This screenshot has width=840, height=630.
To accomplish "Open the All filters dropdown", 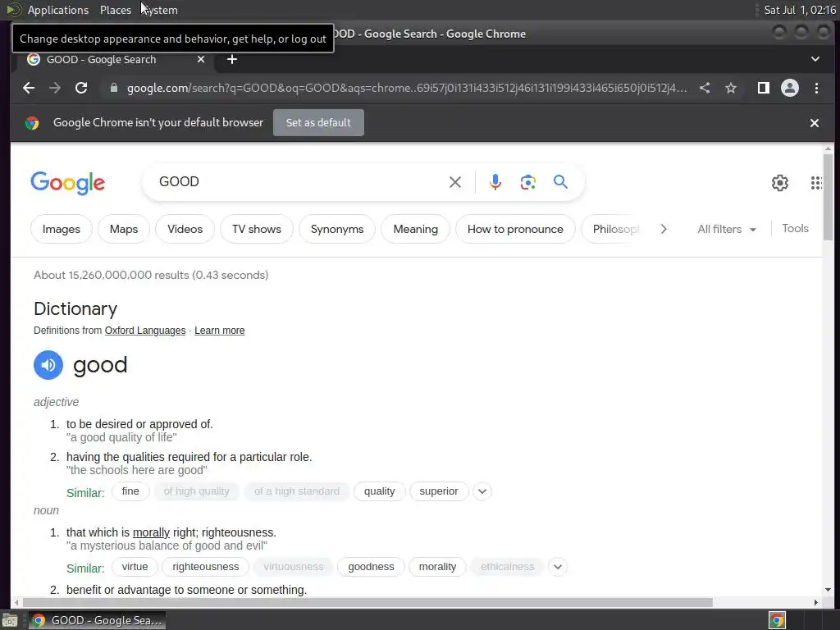I will [x=727, y=230].
